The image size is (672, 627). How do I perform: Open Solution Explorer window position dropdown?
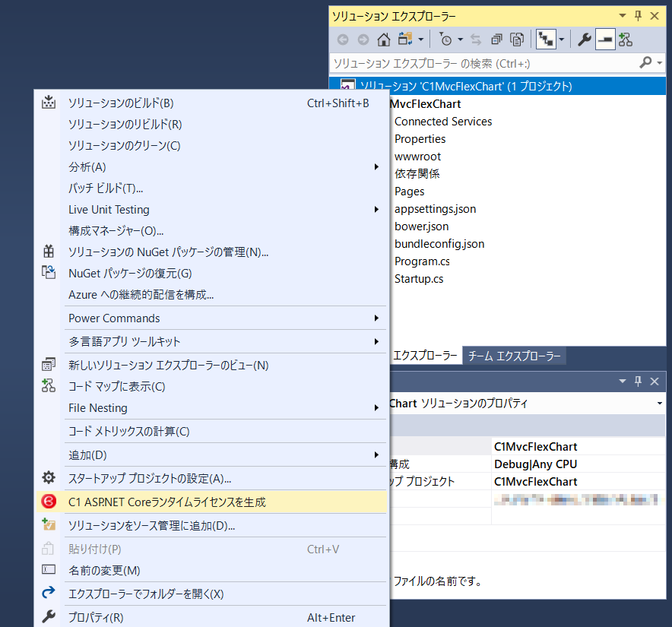[x=623, y=16]
